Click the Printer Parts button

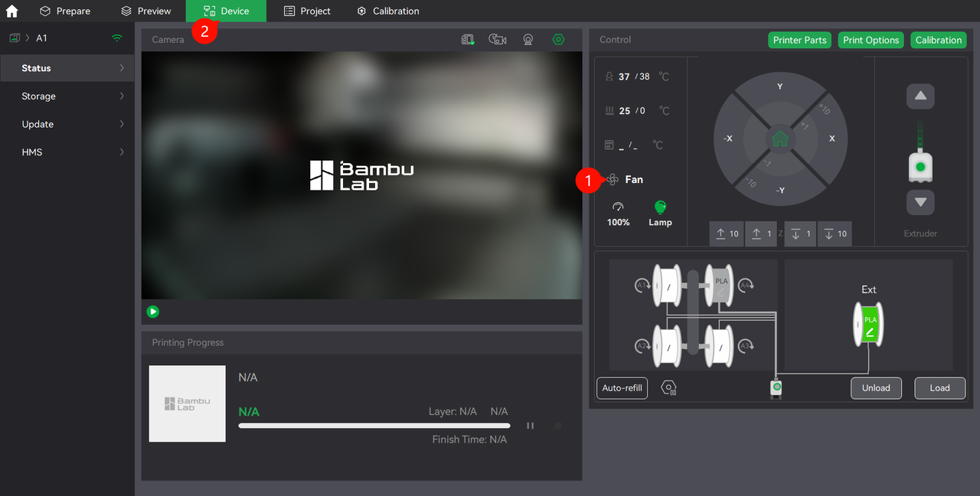[799, 41]
